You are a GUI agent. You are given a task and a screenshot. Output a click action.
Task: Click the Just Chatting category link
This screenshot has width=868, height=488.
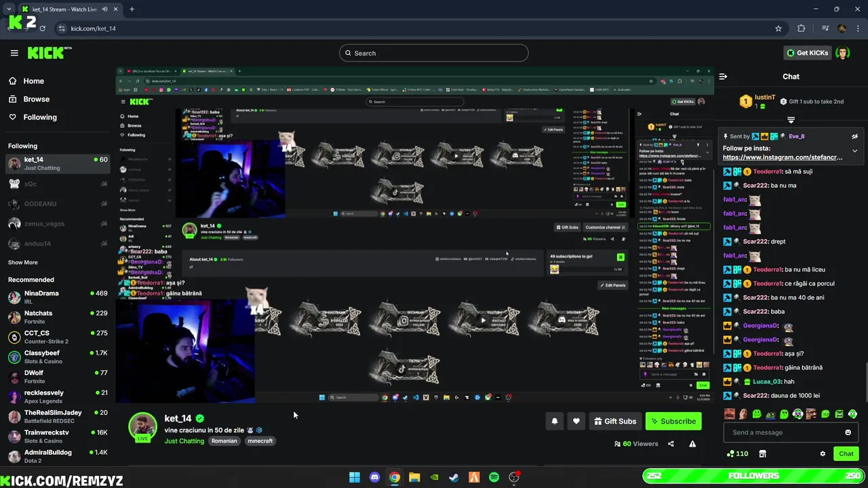184,441
